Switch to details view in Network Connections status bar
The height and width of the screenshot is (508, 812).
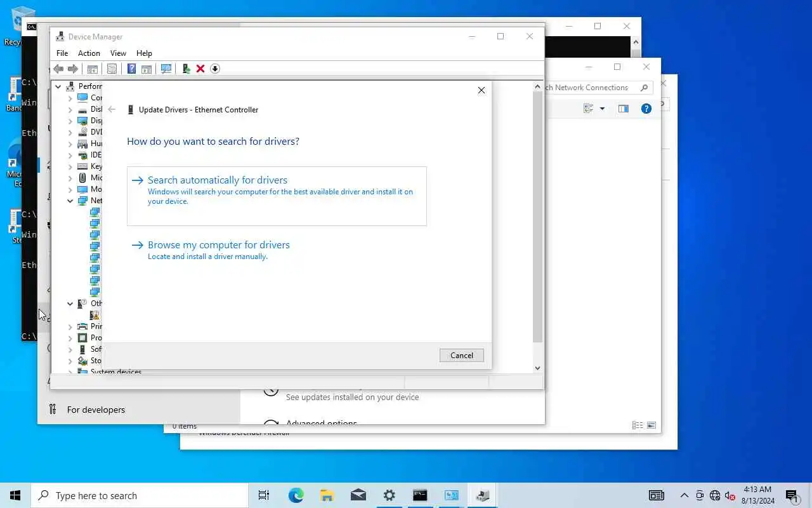638,425
